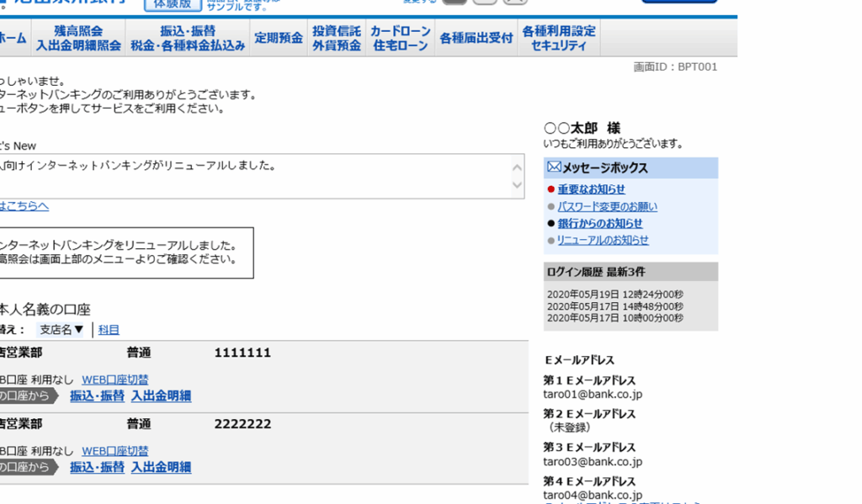Open the 支店名▼ sort dropdown
Viewport: 862px width, 504px height.
[x=61, y=330]
